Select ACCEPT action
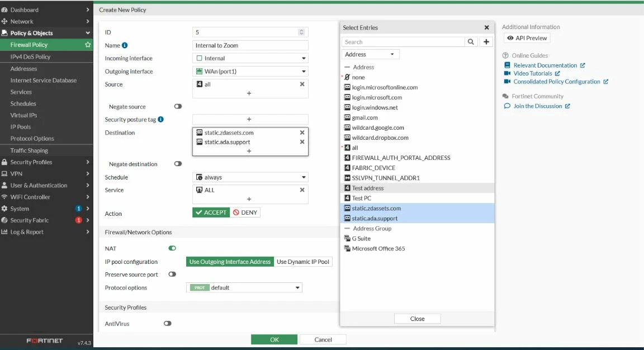The image size is (644, 350). tap(211, 212)
